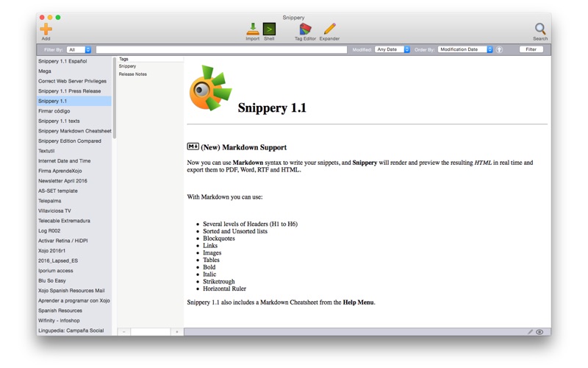
Task: Select the Release Notes tag
Action: tap(133, 74)
